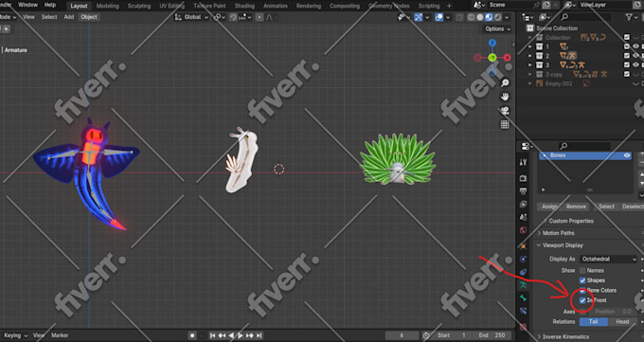Jump to timeline end button

(259, 335)
